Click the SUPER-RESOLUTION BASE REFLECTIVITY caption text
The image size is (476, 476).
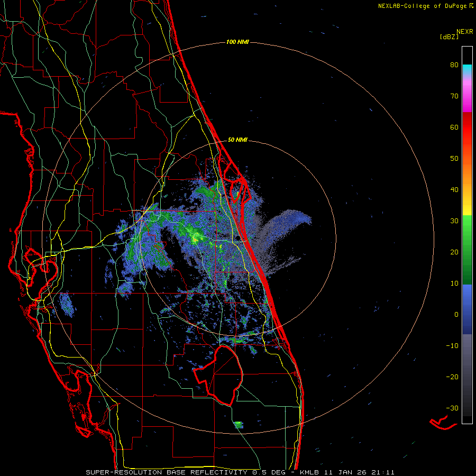click(167, 472)
